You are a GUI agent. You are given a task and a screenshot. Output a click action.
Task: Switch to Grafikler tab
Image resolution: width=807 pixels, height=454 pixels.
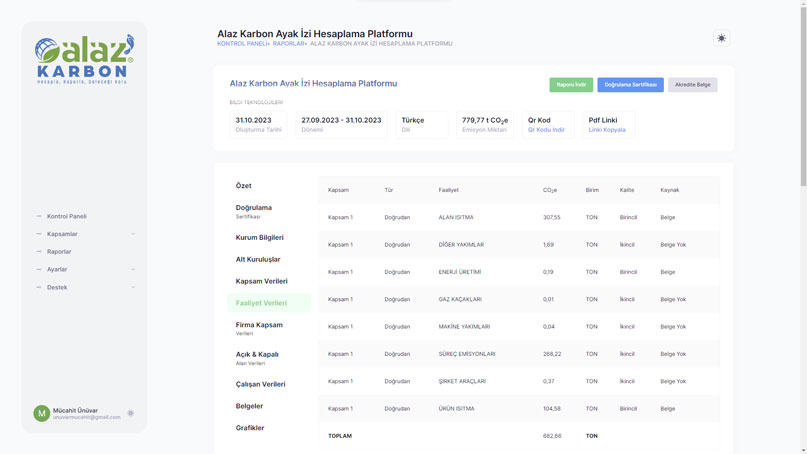point(250,428)
